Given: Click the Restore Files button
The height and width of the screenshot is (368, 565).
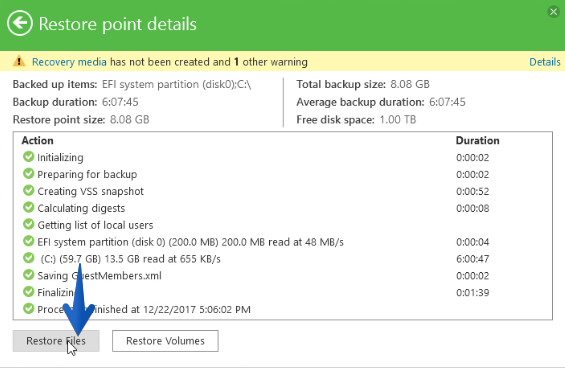Looking at the screenshot, I should click(x=56, y=341).
